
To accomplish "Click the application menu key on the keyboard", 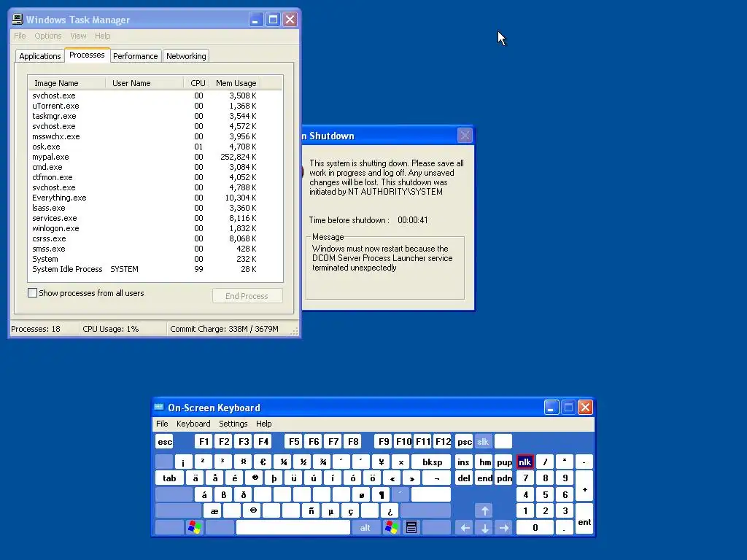I will tap(411, 527).
